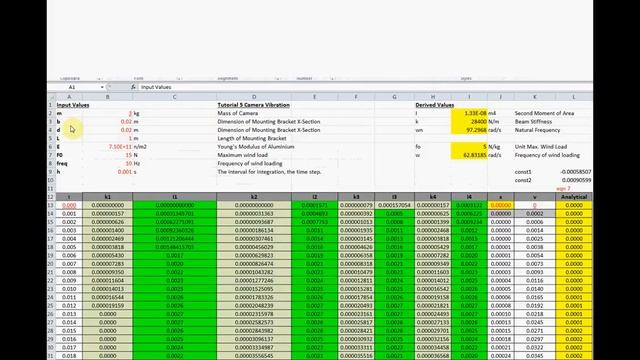640x360 pixels.
Task: Select yellow cell 62.83185 for w
Action: click(x=469, y=155)
